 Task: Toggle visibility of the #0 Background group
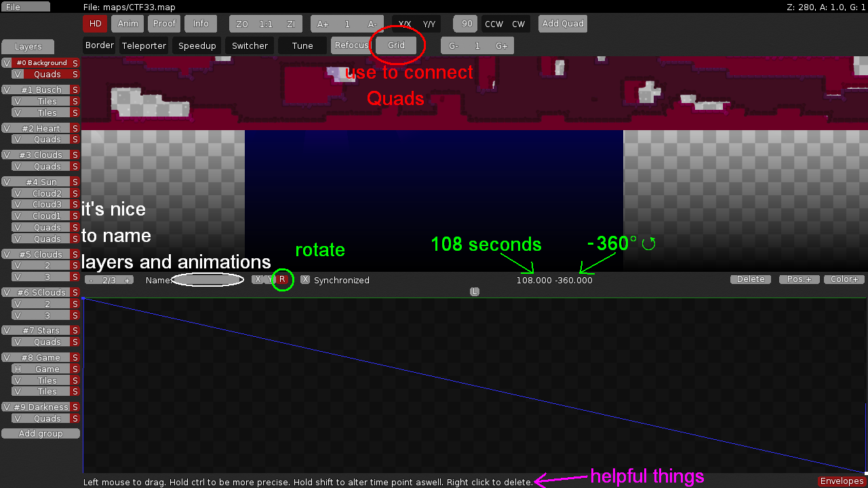click(7, 62)
